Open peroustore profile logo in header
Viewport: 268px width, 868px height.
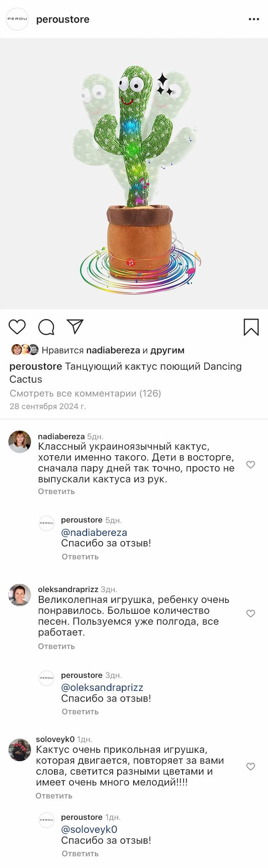coord(17,19)
